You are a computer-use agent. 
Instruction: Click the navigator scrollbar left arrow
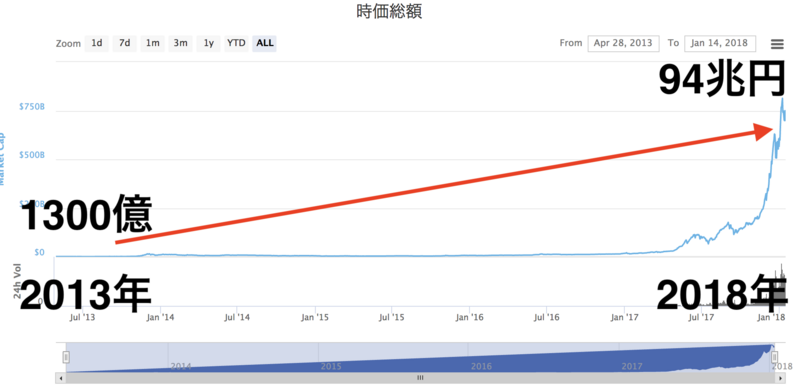tap(61, 378)
